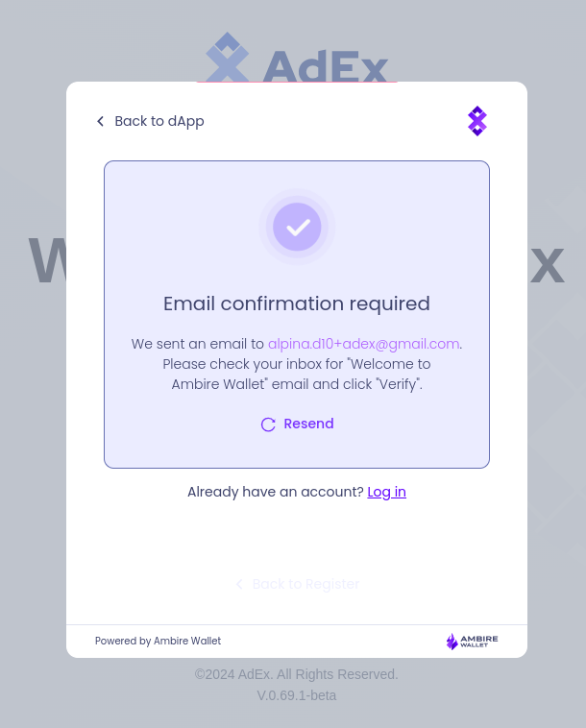Click the circular arrow icon beside Resend

pyautogui.click(x=268, y=425)
